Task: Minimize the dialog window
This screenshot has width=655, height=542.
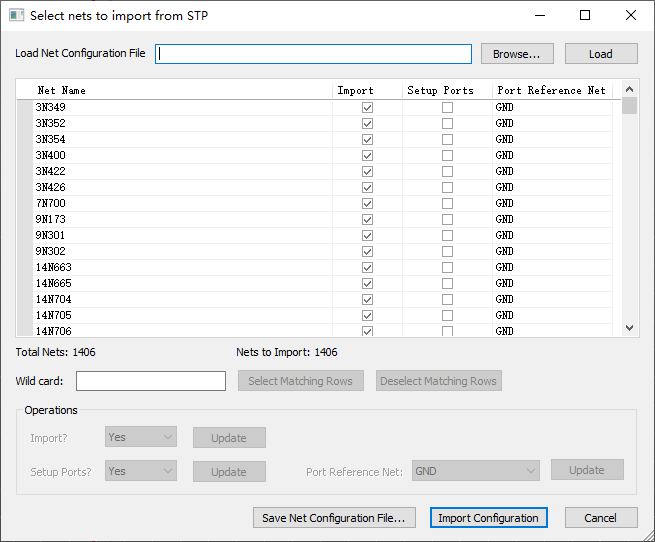Action: click(540, 15)
